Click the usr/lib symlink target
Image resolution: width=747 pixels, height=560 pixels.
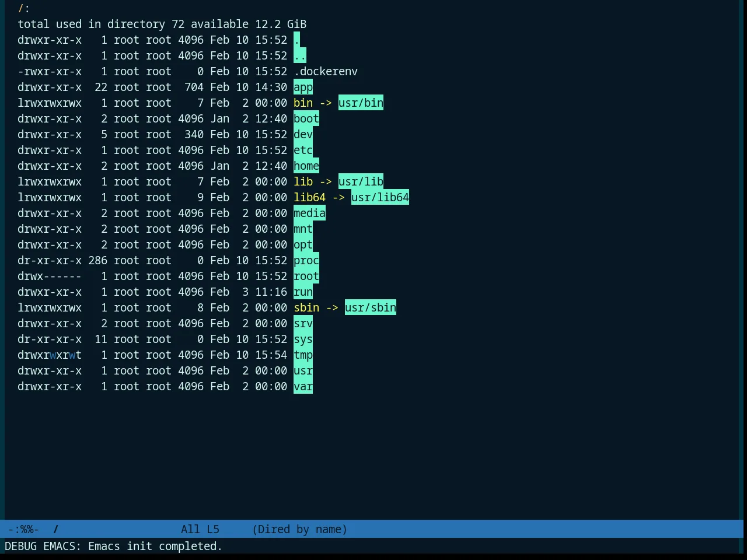point(361,182)
